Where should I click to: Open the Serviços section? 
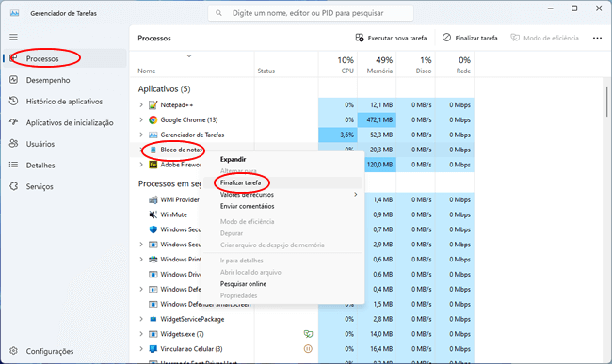[40, 186]
